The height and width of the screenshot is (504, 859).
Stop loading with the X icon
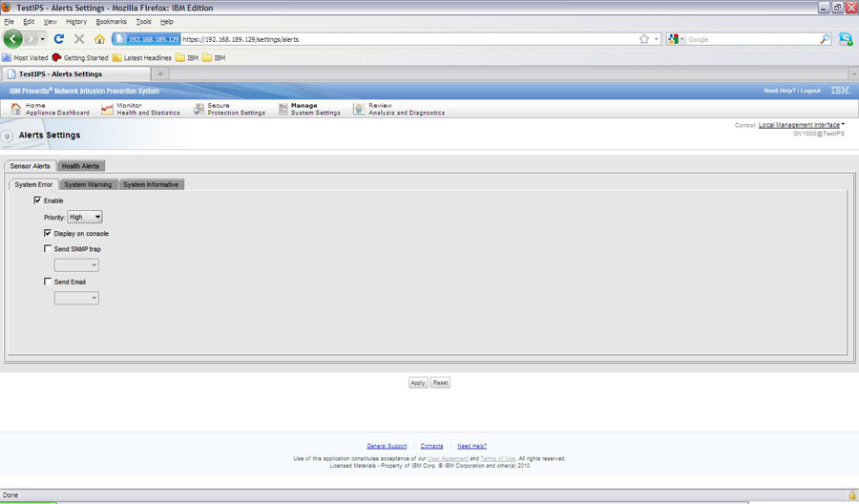click(79, 39)
